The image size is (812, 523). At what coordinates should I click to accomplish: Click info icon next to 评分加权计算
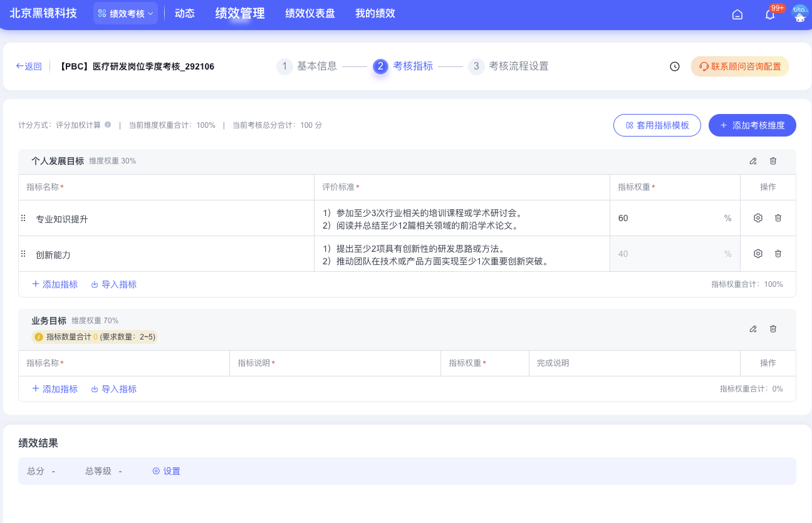(x=108, y=125)
